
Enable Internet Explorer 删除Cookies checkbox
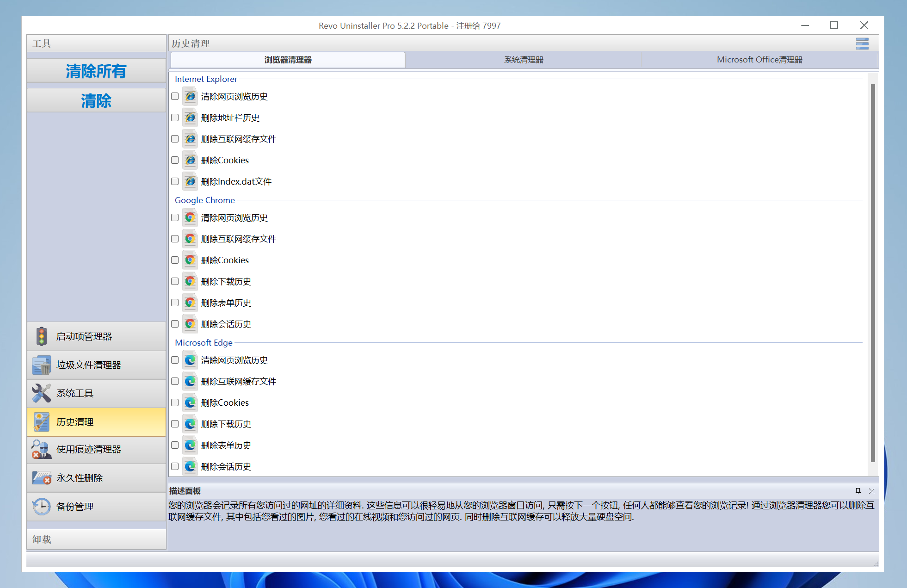[175, 160]
